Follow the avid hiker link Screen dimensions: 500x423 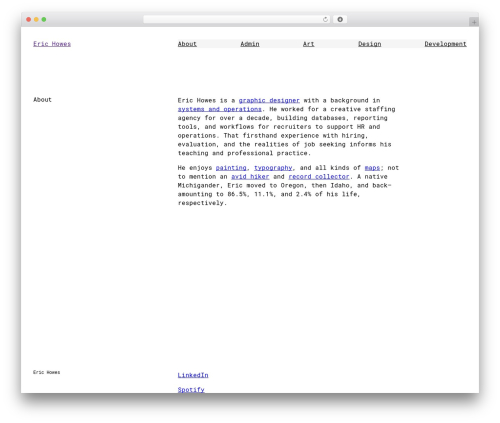coord(250,176)
